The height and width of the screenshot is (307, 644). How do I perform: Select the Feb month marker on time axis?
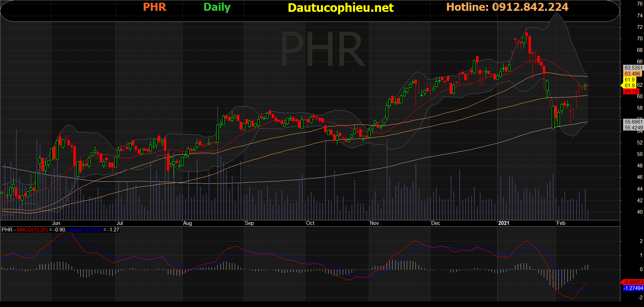coord(561,223)
